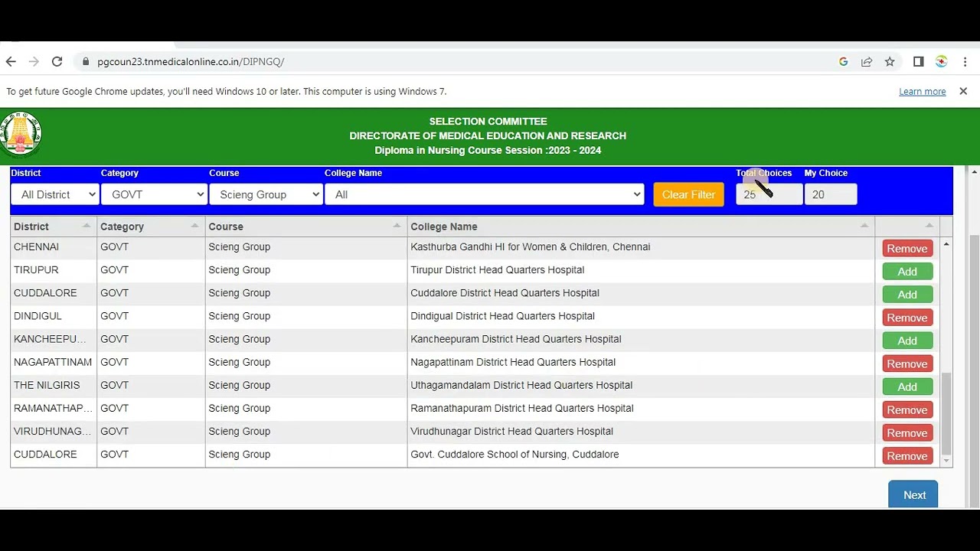This screenshot has height=551, width=980.
Task: Add Uthagamandalam District Head Quarters Hospital
Action: [x=907, y=387]
